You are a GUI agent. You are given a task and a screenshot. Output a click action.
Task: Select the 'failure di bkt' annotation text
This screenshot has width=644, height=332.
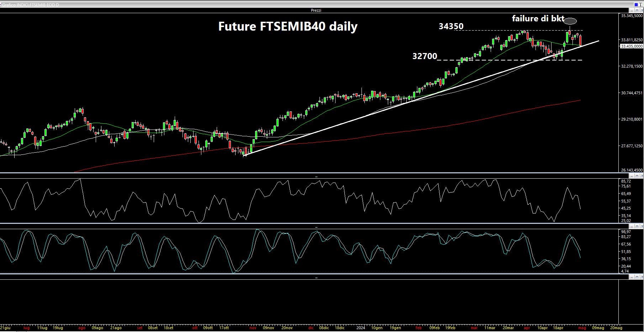pyautogui.click(x=538, y=19)
